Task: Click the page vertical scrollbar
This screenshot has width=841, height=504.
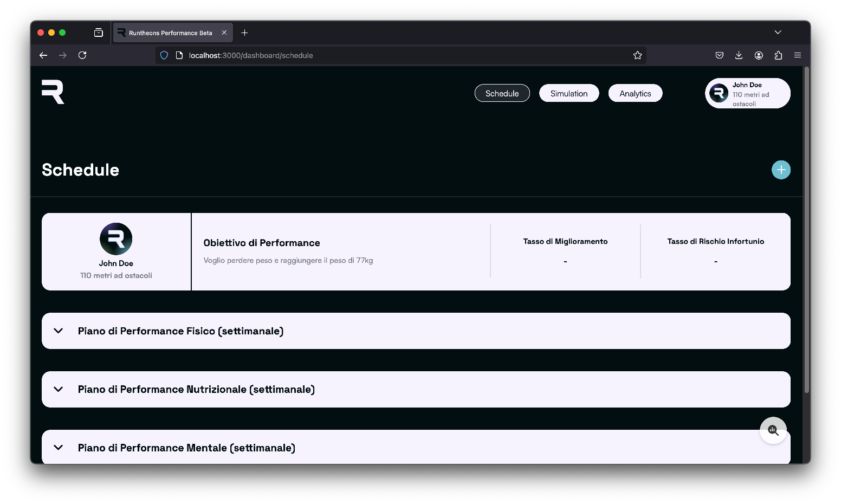Action: click(x=806, y=230)
